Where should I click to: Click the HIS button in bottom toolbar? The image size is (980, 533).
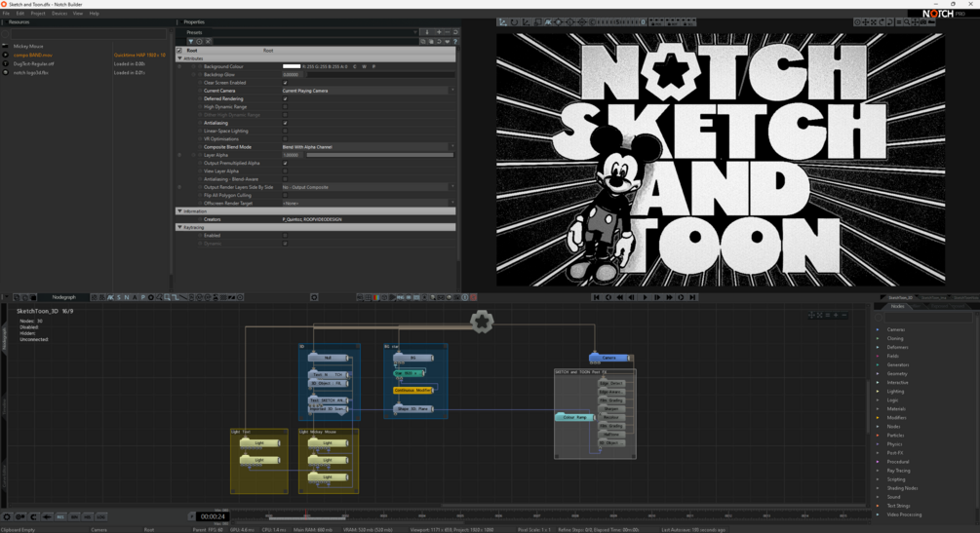click(x=88, y=516)
